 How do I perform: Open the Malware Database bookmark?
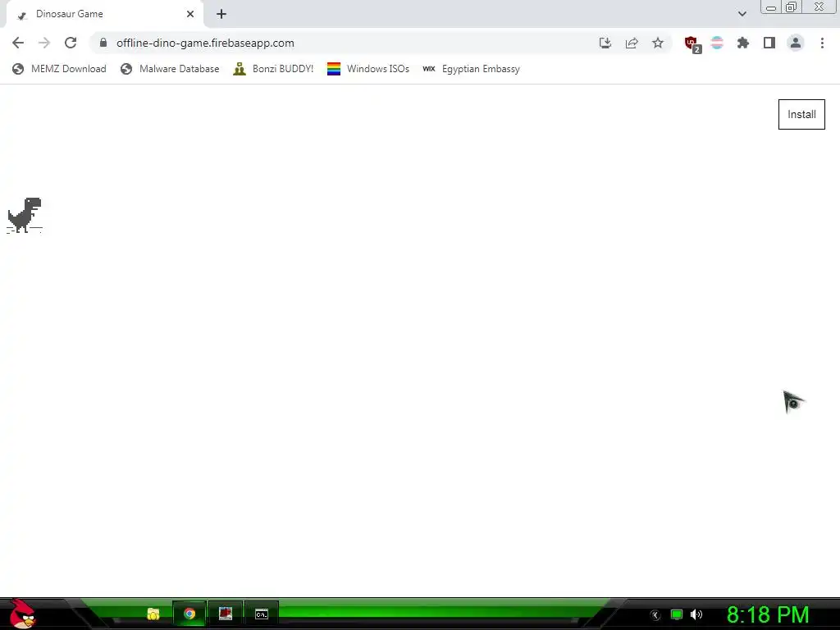coord(170,69)
